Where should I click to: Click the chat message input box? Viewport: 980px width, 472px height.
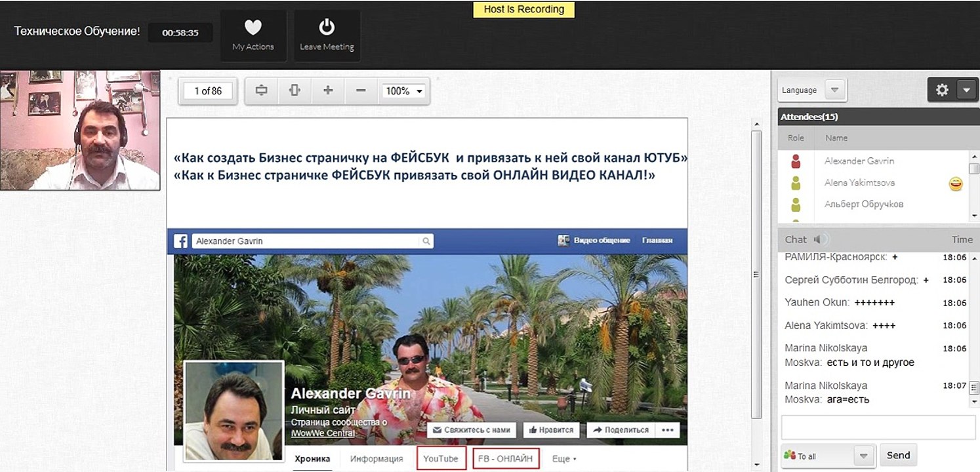878,427
